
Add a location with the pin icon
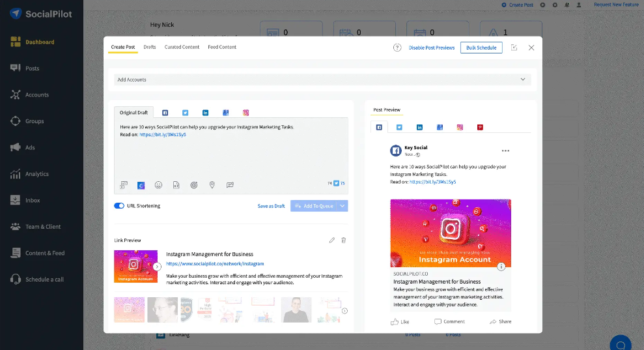click(x=212, y=185)
